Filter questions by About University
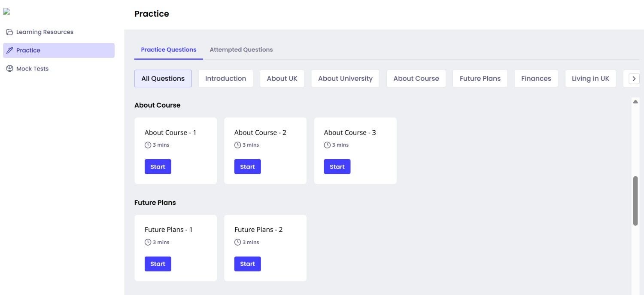This screenshot has height=295, width=644. click(x=345, y=79)
